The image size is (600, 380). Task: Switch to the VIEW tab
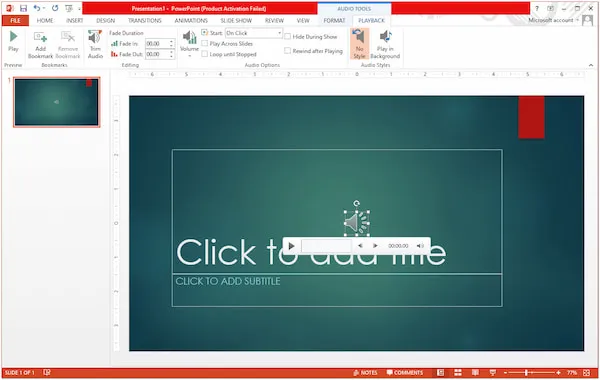pyautogui.click(x=303, y=21)
